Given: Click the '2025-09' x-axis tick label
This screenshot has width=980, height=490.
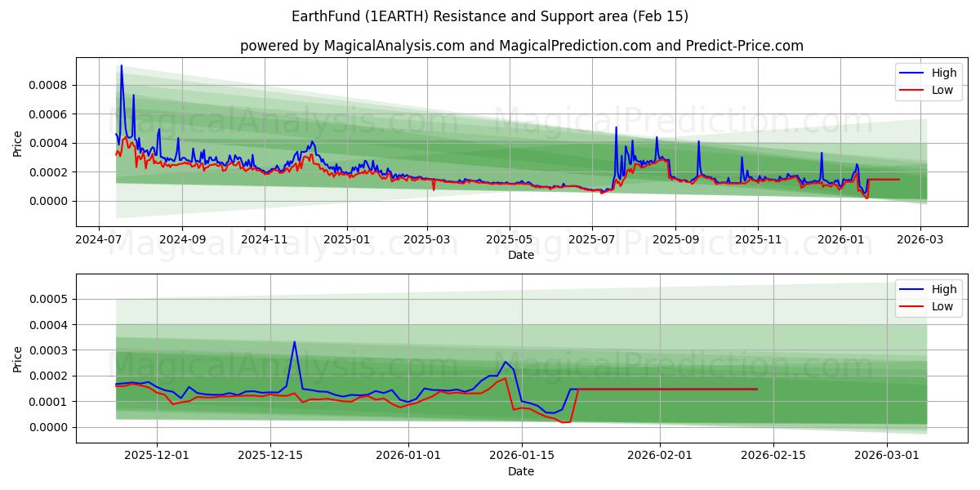Looking at the screenshot, I should coord(675,239).
